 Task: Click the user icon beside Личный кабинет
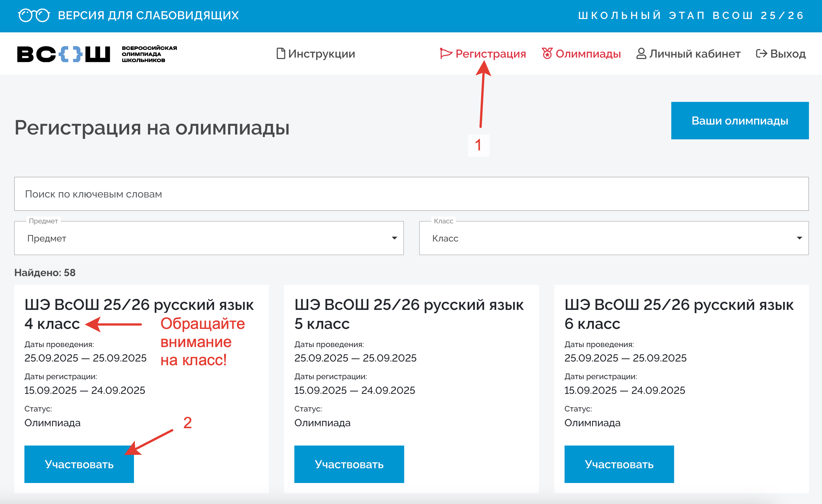click(x=641, y=54)
